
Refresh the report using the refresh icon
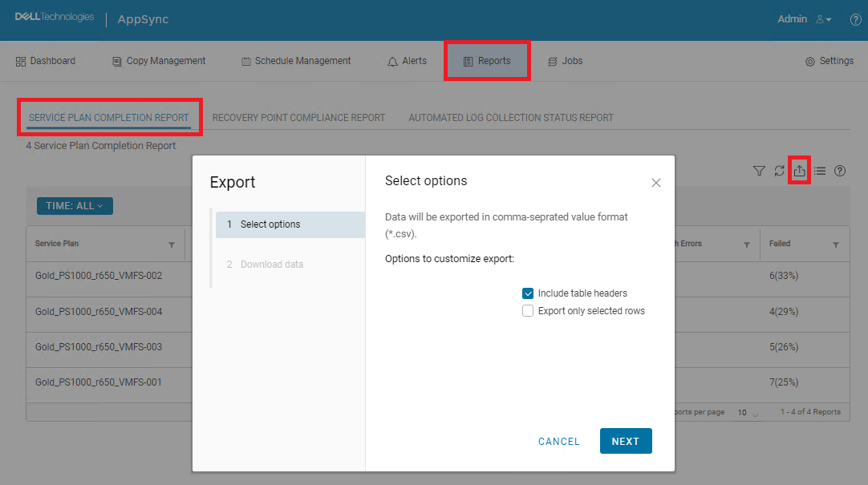click(779, 171)
